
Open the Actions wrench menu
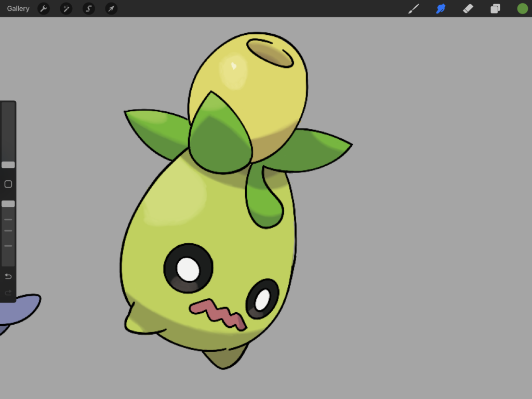44,8
